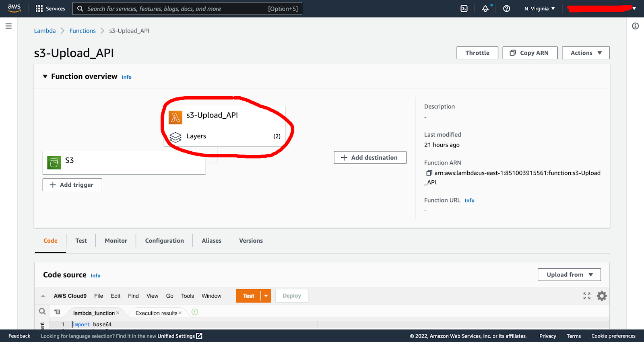This screenshot has width=644, height=342.
Task: Open the AWS home logo
Action: [14, 8]
